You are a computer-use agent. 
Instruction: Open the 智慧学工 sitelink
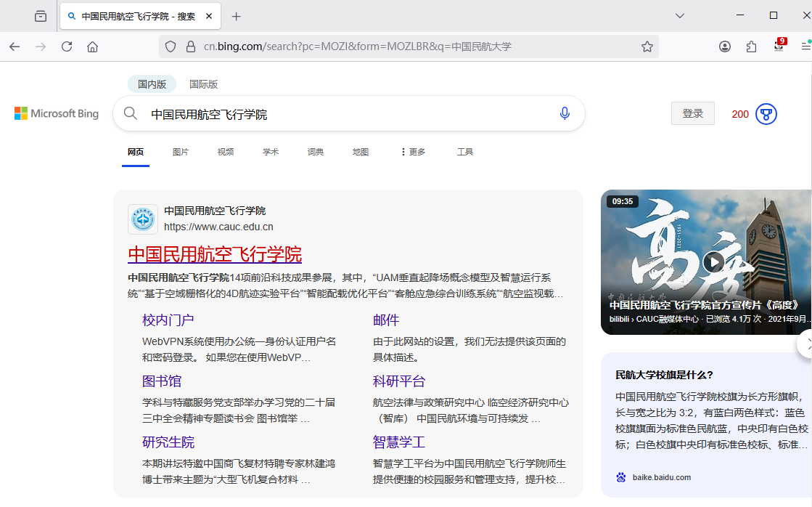[399, 442]
